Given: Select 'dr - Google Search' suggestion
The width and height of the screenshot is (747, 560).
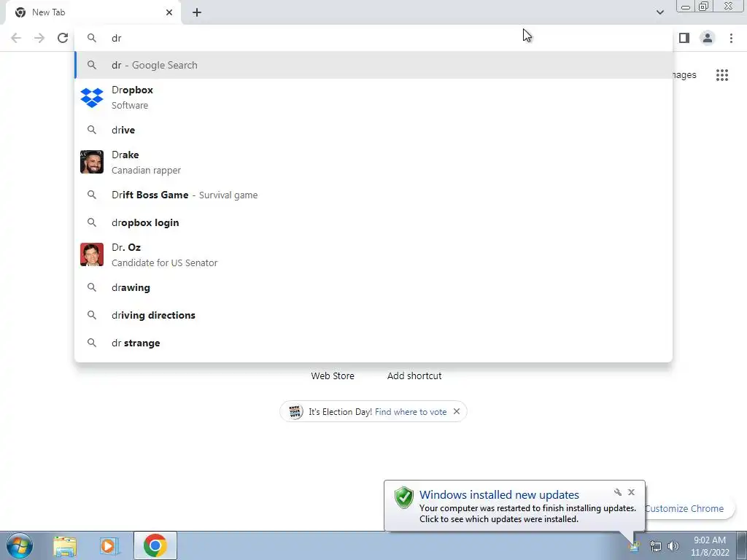Looking at the screenshot, I should [x=373, y=65].
